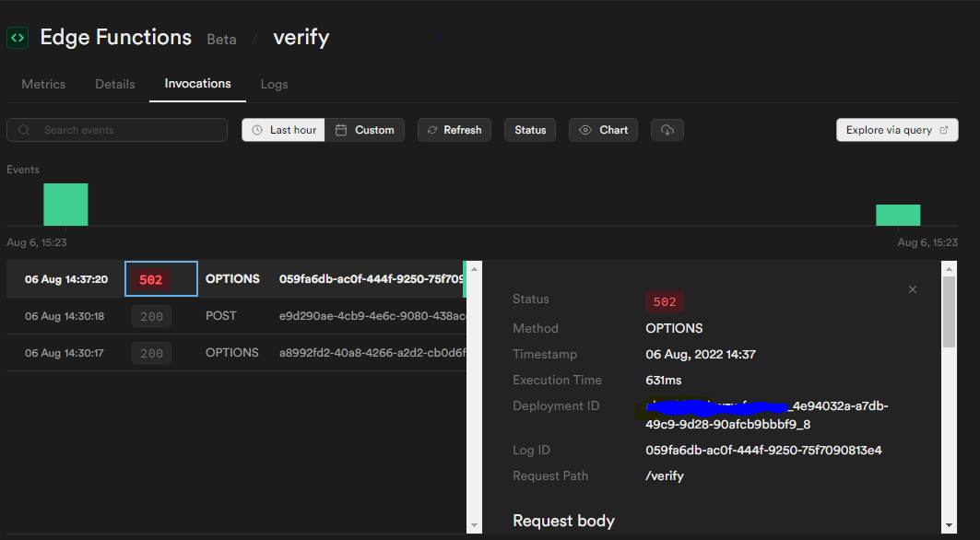Select the 14:30:17 OPTIONS invocation row
The height and width of the screenshot is (540, 980).
236,353
